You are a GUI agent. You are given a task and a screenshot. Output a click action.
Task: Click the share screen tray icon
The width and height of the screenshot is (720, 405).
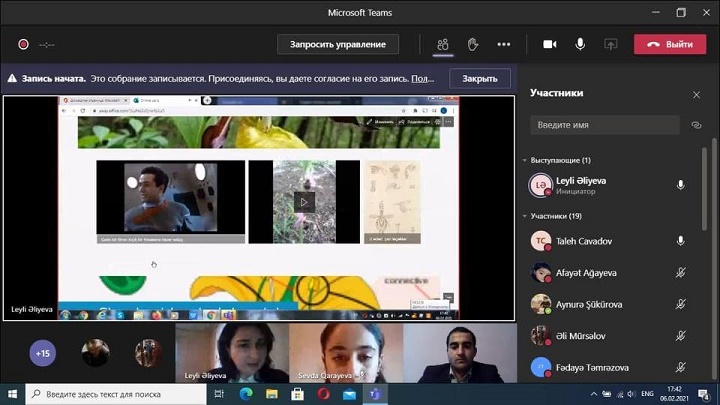pos(610,44)
